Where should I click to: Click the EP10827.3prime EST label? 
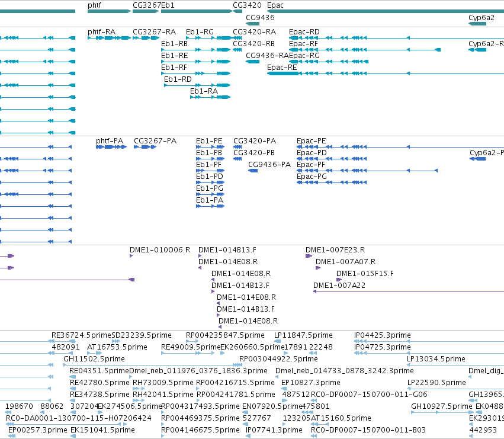click(x=310, y=383)
